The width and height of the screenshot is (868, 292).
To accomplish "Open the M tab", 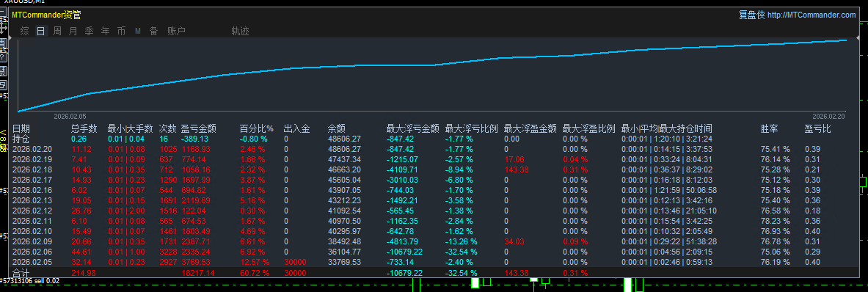I will (138, 32).
